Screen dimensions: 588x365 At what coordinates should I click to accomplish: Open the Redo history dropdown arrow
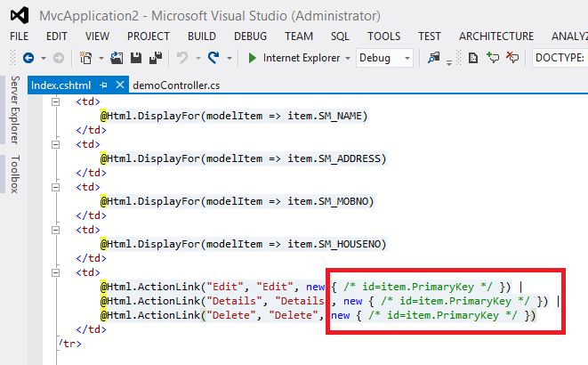pos(230,58)
